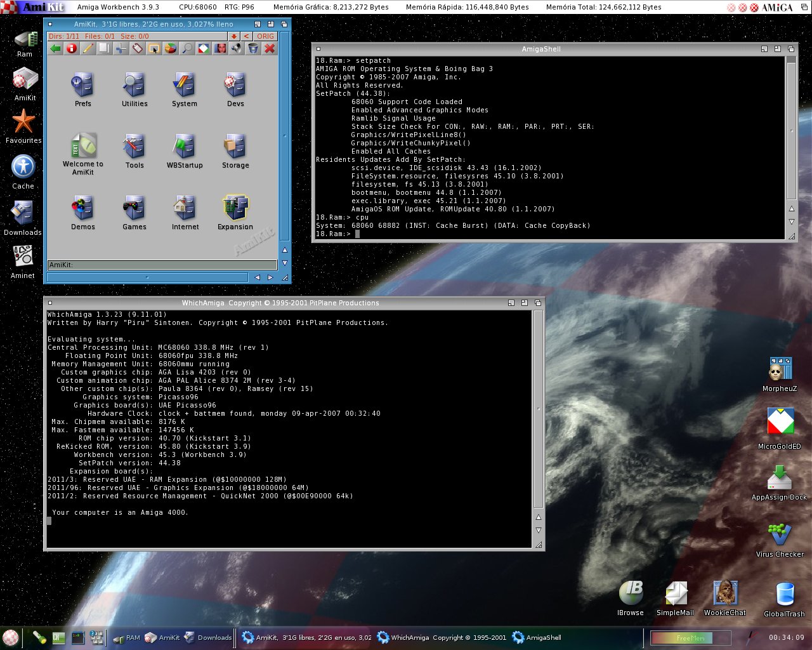
Task: Open the Demos drawer
Action: 83,213
